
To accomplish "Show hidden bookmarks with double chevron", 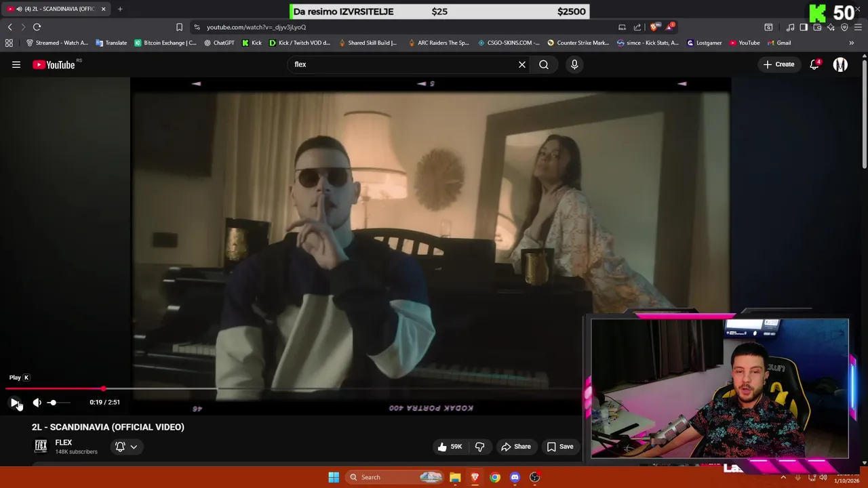I will coord(851,43).
